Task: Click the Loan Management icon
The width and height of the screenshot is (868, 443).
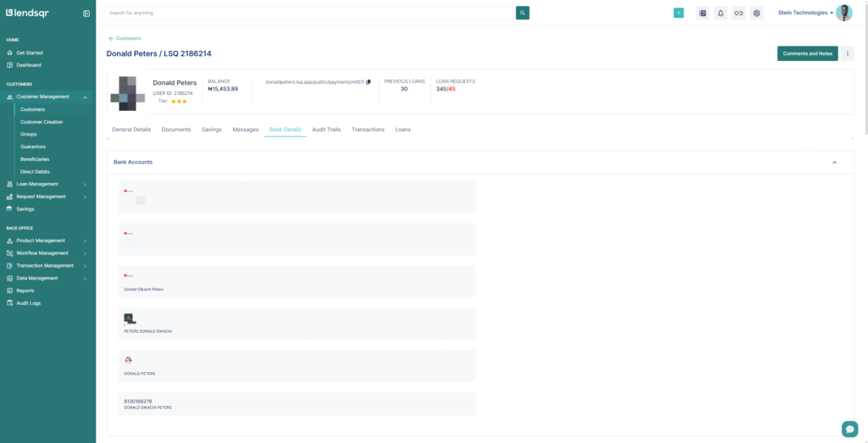Action: [9, 184]
